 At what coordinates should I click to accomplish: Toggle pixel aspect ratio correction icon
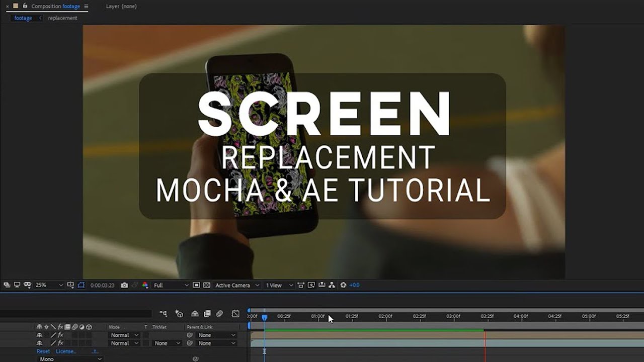pyautogui.click(x=301, y=285)
